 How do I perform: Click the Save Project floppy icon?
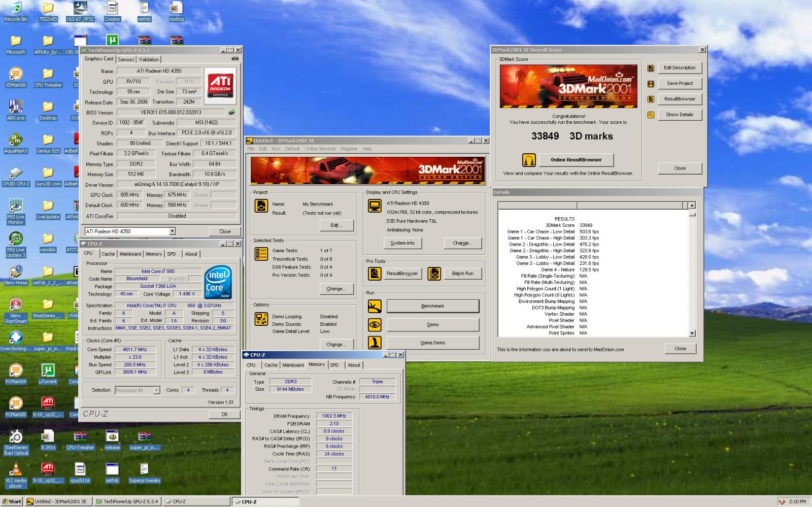(651, 84)
